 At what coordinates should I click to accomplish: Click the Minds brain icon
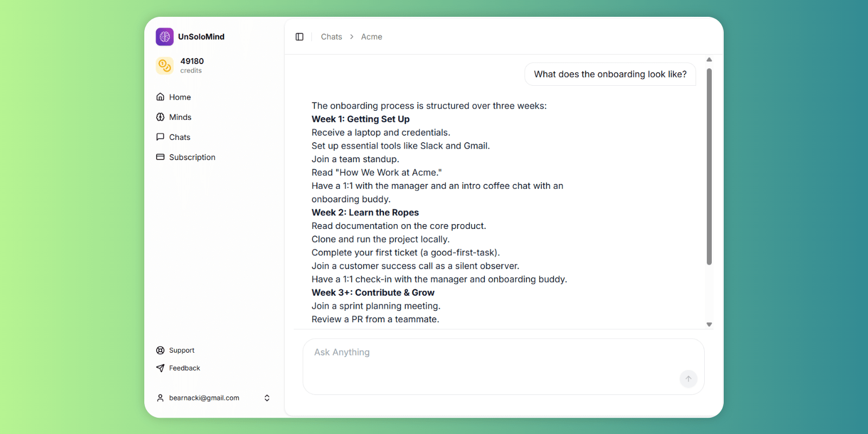pos(161,117)
